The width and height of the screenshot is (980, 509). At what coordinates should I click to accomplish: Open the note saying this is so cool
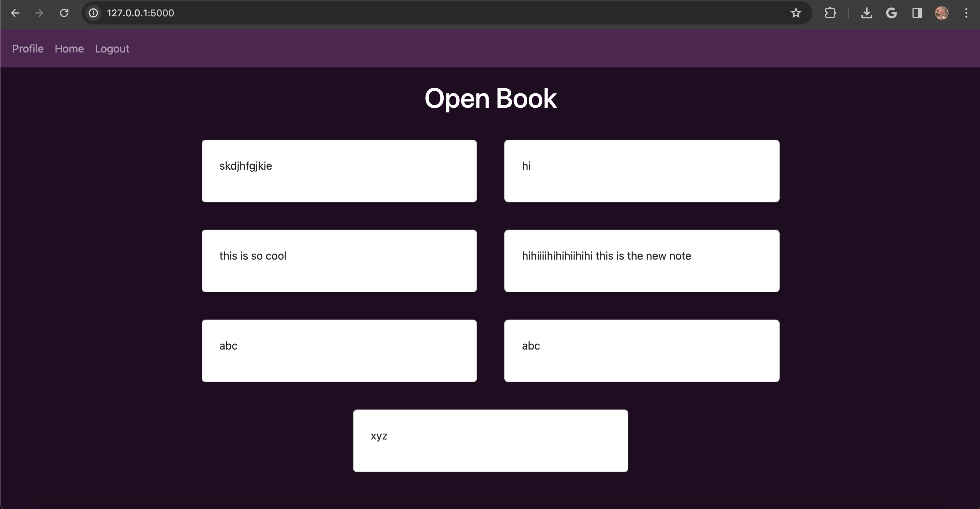coord(339,261)
